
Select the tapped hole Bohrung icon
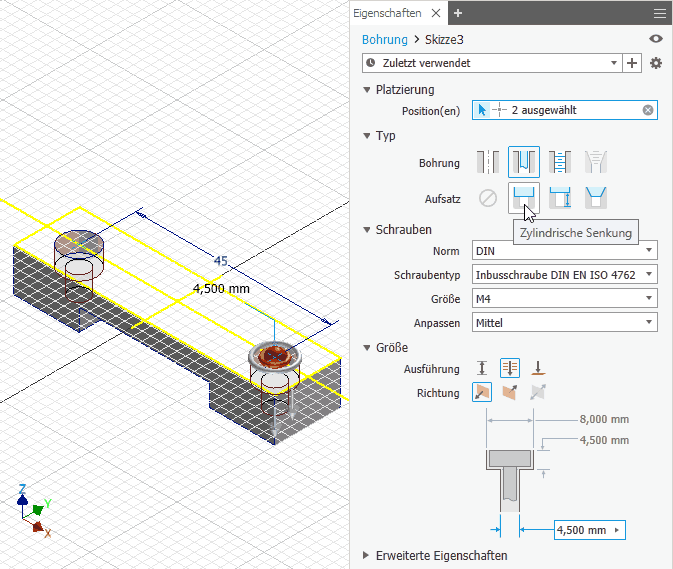(x=560, y=162)
